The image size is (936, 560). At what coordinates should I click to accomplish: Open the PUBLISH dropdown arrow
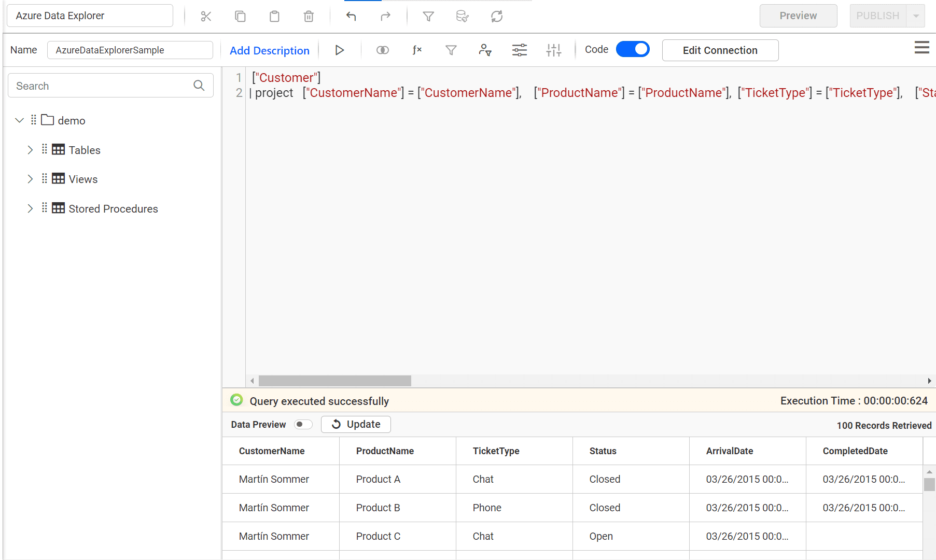click(x=916, y=16)
